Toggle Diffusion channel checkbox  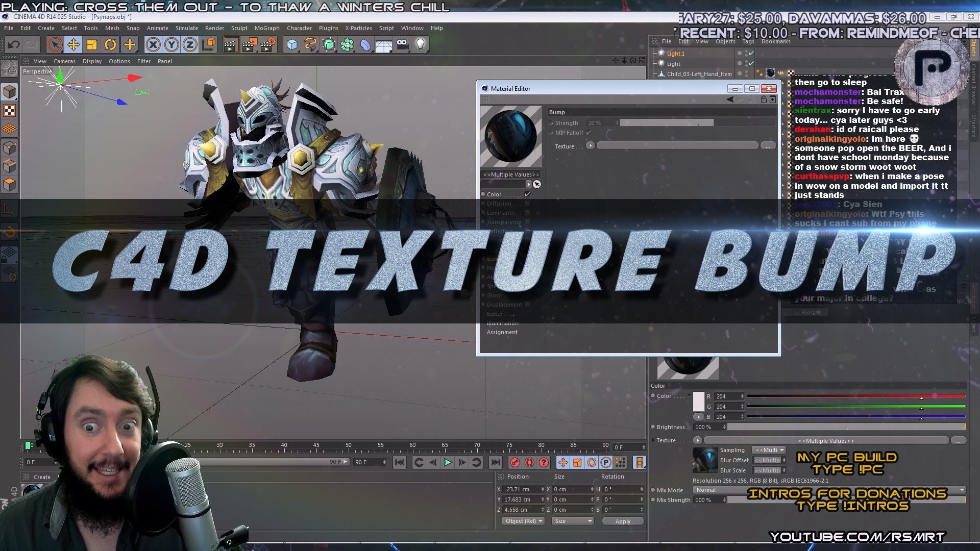[x=527, y=204]
